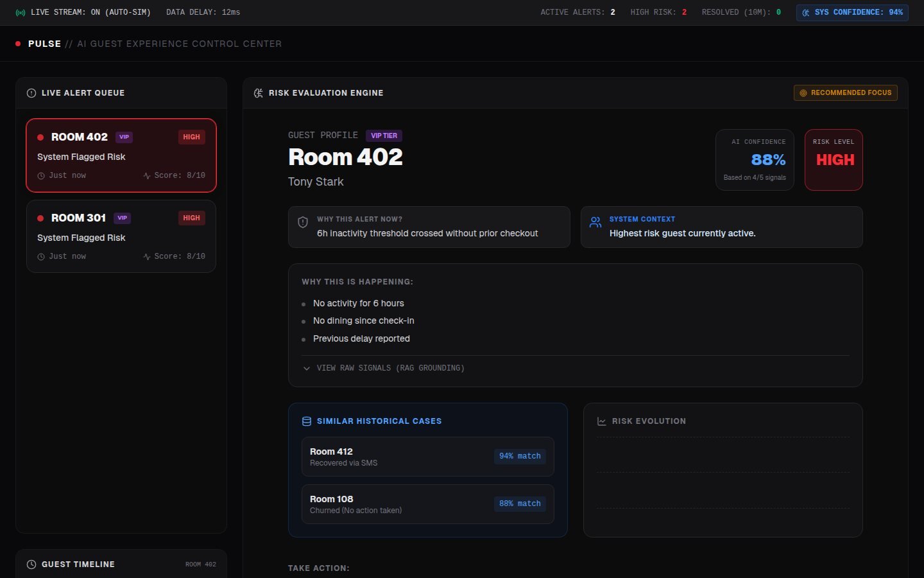Viewport: 924px width, 578px height.
Task: Click the Risk Evolution chart area
Action: (x=723, y=473)
